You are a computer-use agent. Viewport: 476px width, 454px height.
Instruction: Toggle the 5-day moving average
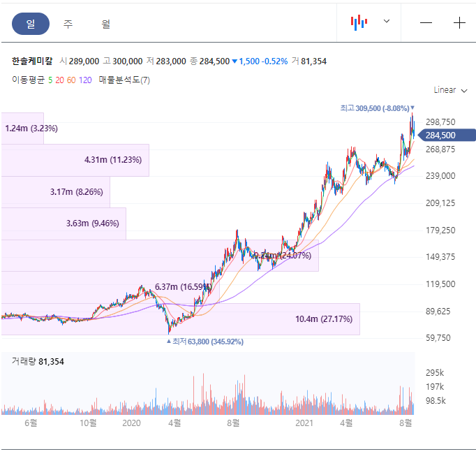tap(50, 80)
